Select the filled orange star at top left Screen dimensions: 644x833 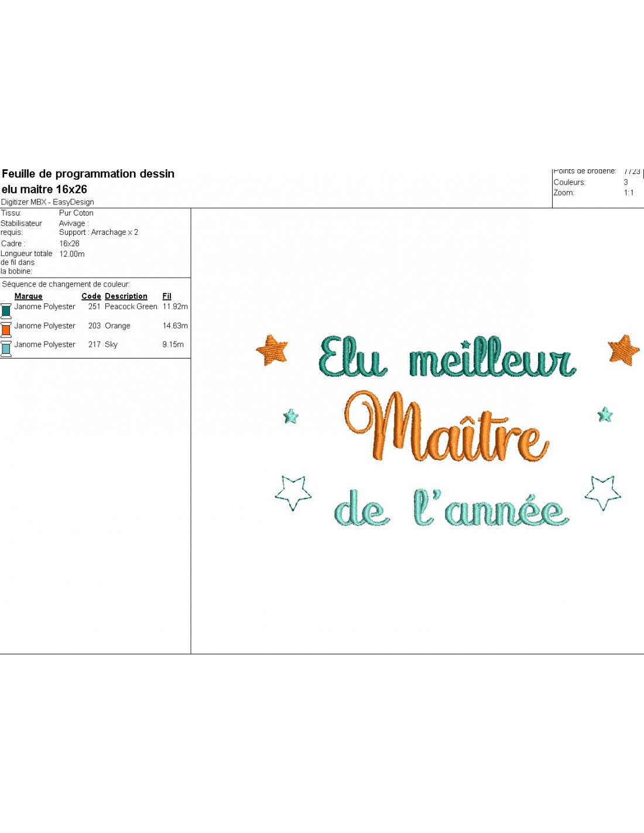(273, 350)
